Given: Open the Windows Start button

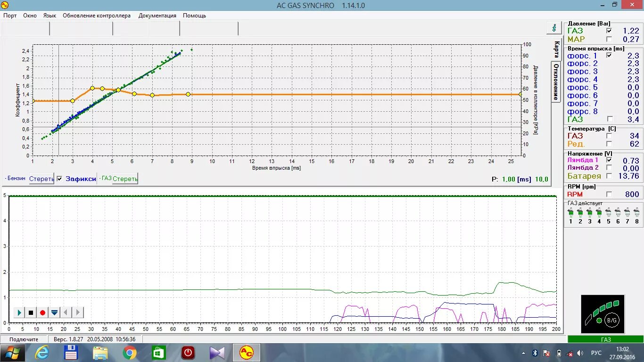Looking at the screenshot, I should point(13,353).
